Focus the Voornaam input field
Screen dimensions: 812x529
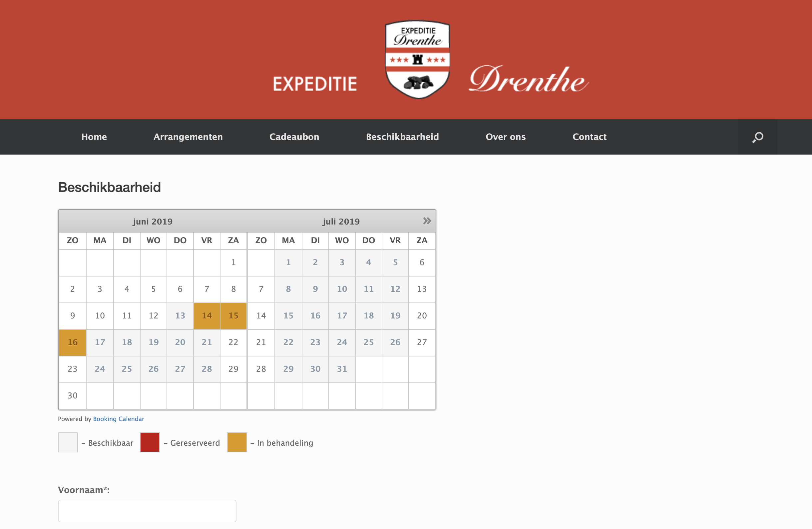147,511
